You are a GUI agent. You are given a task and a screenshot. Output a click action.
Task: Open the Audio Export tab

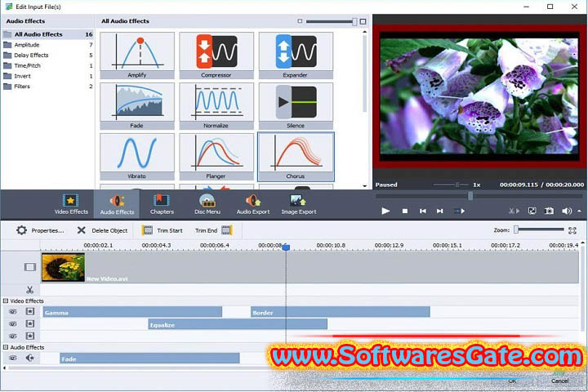[x=252, y=204]
